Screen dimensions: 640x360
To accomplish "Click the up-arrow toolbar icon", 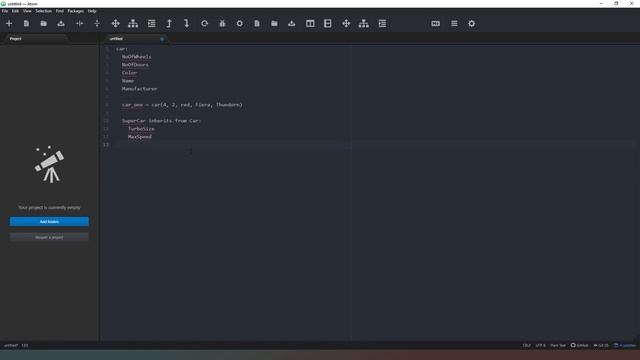I will [x=169, y=24].
